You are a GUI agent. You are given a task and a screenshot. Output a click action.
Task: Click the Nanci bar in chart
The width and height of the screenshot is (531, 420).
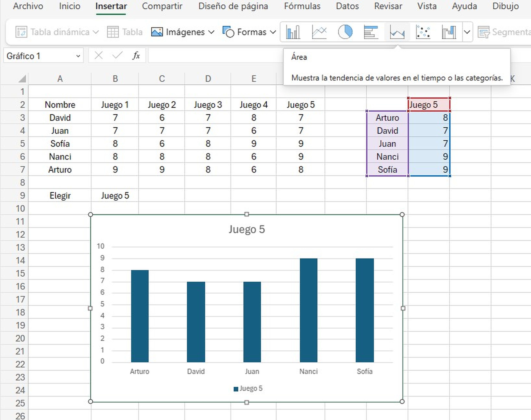pyautogui.click(x=309, y=310)
